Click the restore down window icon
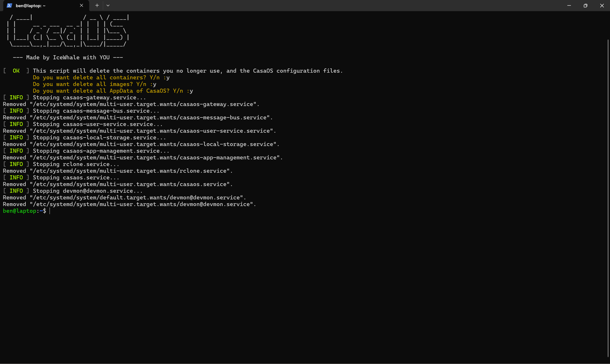 pos(585,5)
